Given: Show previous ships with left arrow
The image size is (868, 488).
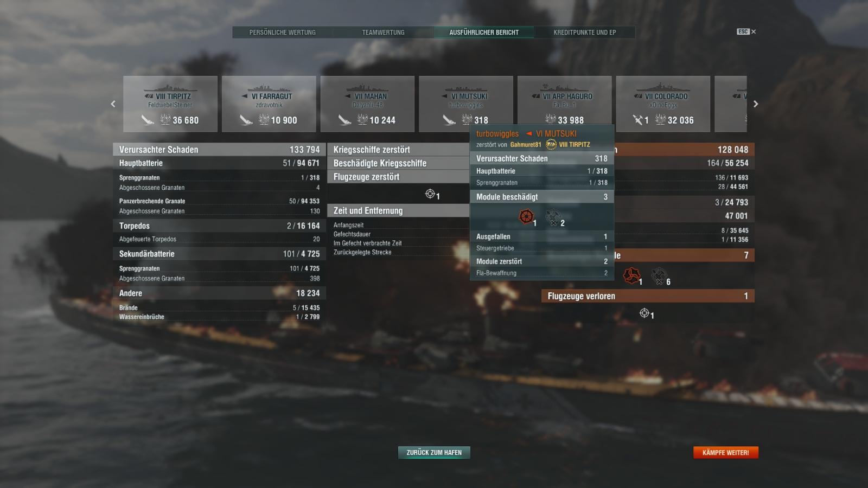Looking at the screenshot, I should click(x=113, y=104).
